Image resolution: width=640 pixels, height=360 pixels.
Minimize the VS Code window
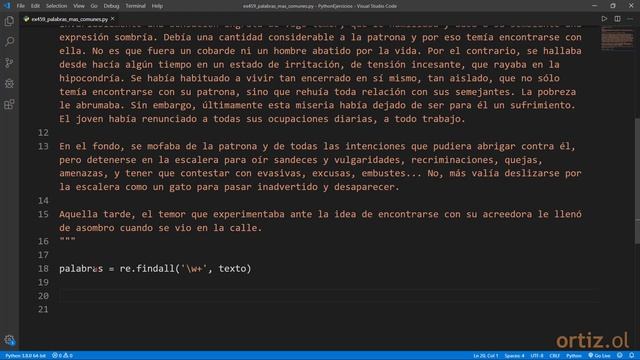[594, 6]
